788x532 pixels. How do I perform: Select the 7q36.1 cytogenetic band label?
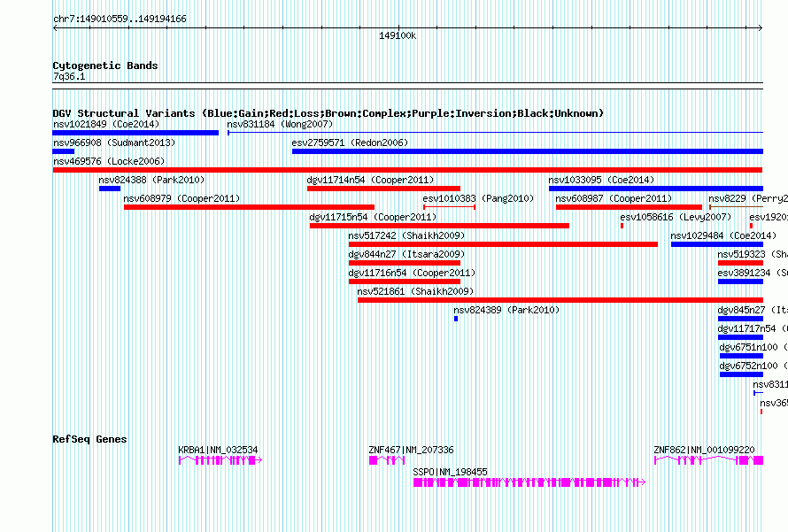[x=69, y=76]
